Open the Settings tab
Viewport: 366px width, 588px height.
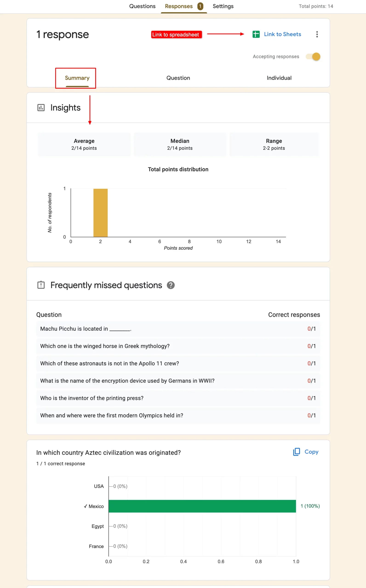[223, 6]
